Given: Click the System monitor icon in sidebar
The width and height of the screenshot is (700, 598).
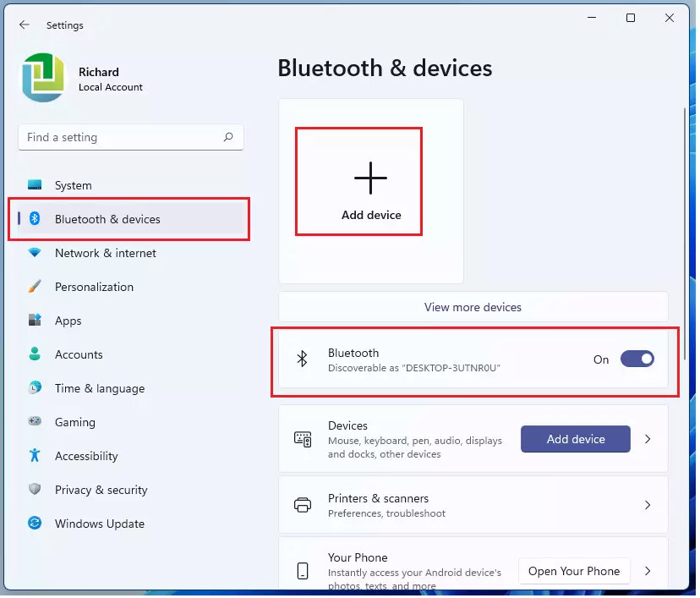Looking at the screenshot, I should [35, 186].
